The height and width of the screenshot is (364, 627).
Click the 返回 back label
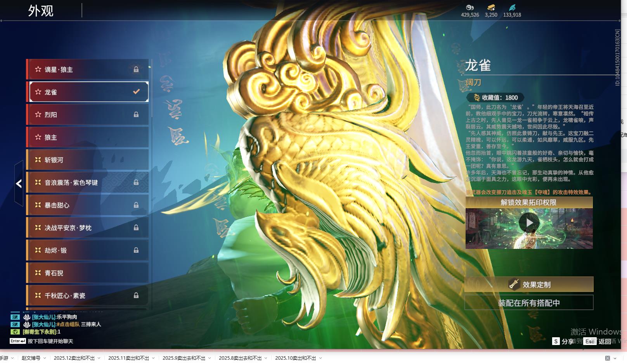[605, 342]
